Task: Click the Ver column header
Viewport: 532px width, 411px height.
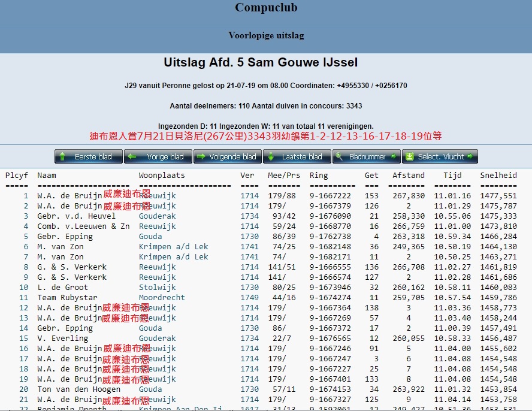Action: [x=247, y=176]
